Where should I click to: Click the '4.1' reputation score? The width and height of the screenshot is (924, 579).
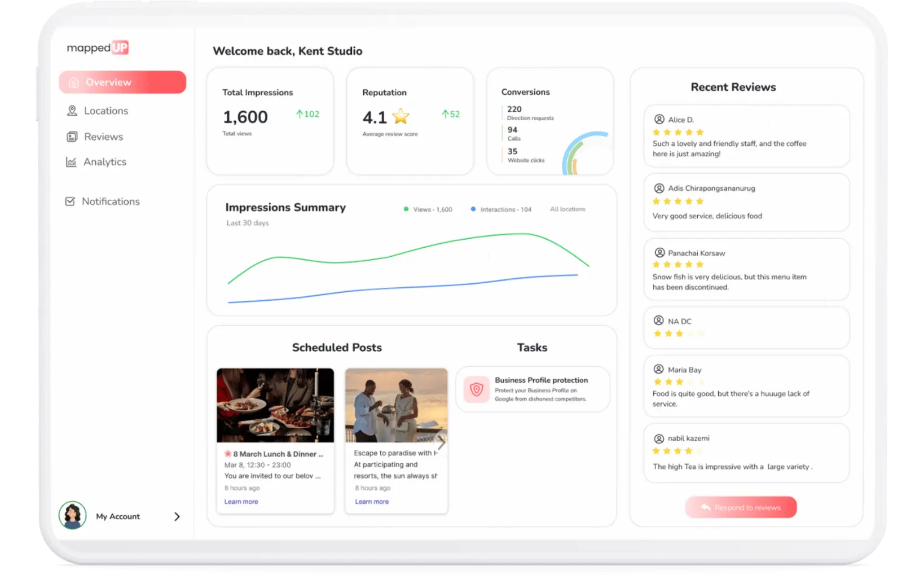click(375, 117)
